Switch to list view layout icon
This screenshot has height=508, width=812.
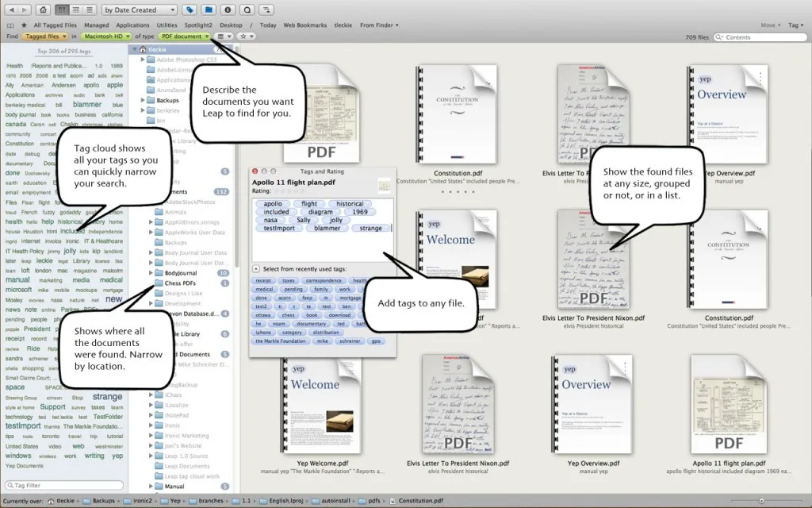(x=90, y=10)
